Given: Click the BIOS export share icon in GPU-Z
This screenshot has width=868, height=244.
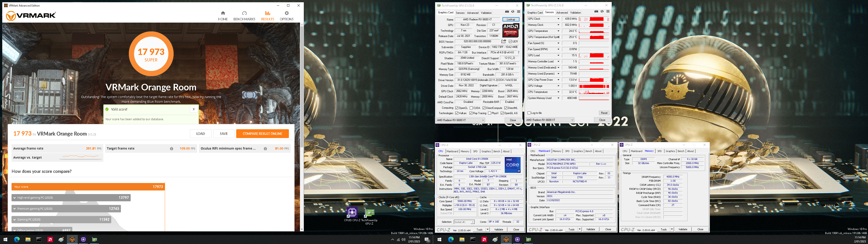Looking at the screenshot, I should click(x=503, y=41).
